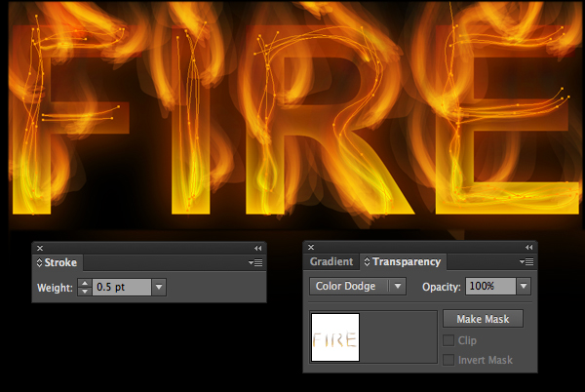Toggle the Invert Mask checkbox

coord(448,360)
